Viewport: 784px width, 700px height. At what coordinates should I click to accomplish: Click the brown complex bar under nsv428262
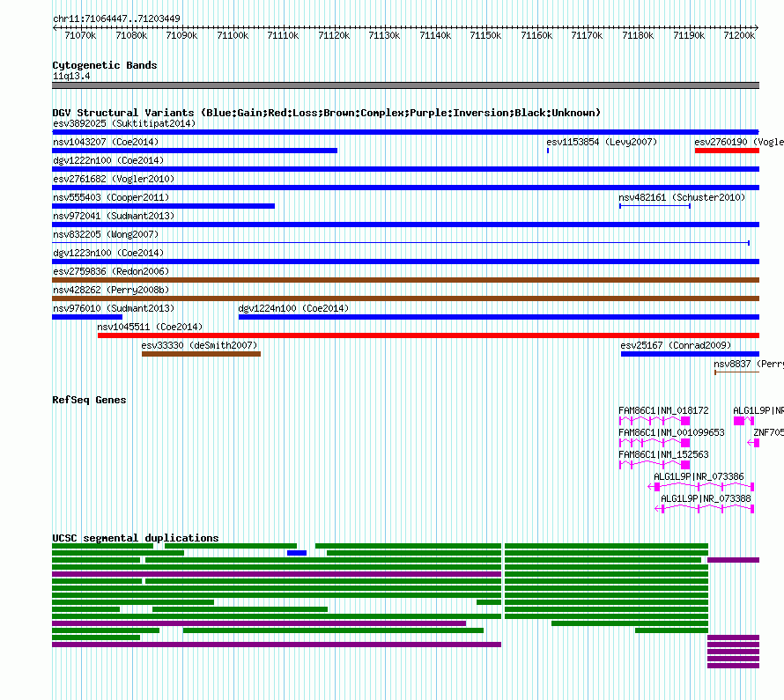[x=405, y=298]
